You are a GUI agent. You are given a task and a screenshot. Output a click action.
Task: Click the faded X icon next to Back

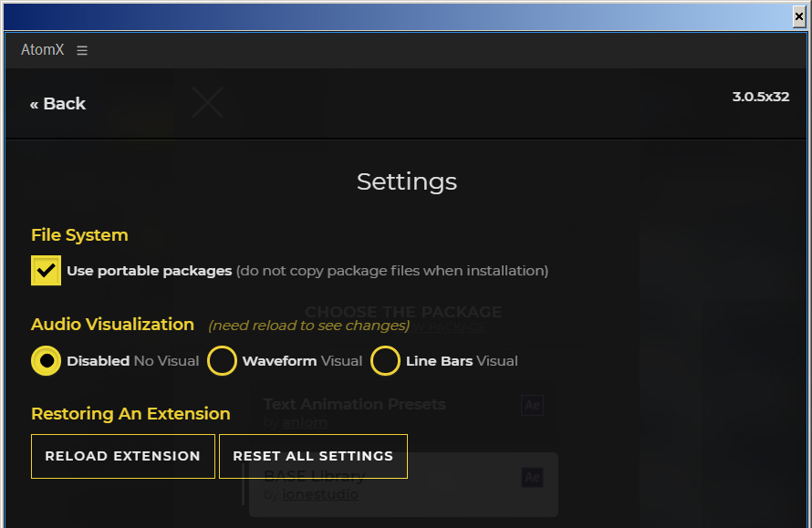click(208, 102)
